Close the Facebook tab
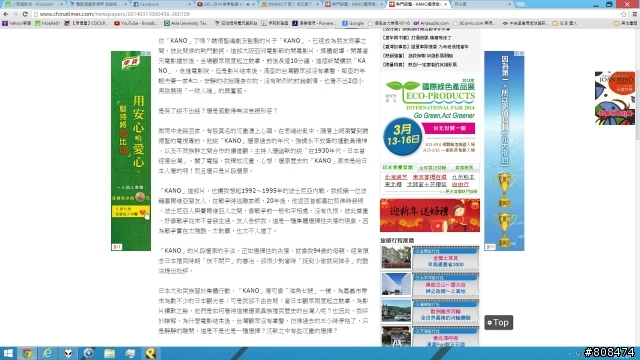The image size is (640, 360). click(189, 4)
